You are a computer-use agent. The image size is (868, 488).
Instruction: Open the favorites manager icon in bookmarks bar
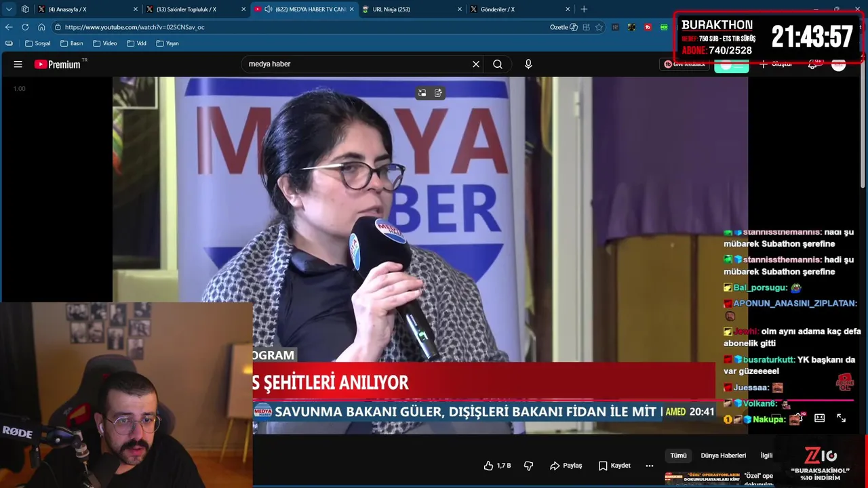pos(9,43)
